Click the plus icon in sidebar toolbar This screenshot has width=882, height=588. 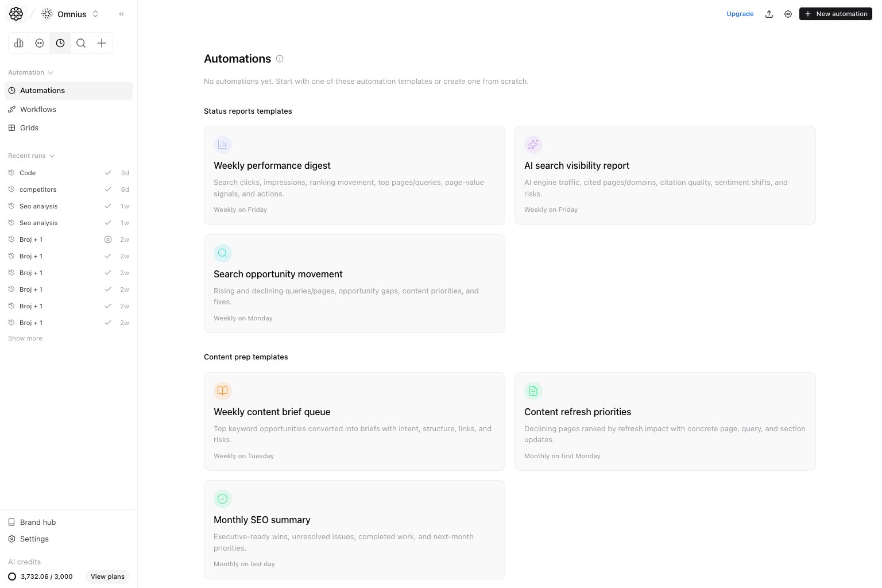(102, 43)
